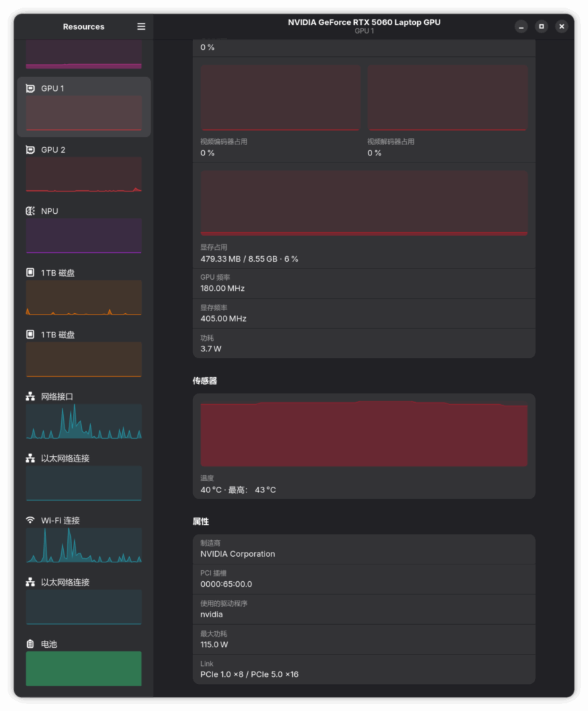Click the GPU 2 chip icon
Viewport: 588px width, 711px height.
[x=30, y=150]
